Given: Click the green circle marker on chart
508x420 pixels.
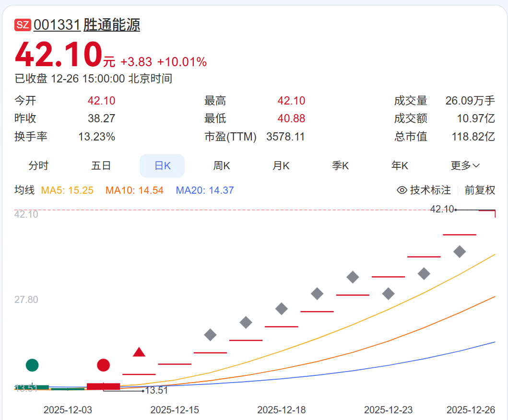Looking at the screenshot, I should coord(32,365).
